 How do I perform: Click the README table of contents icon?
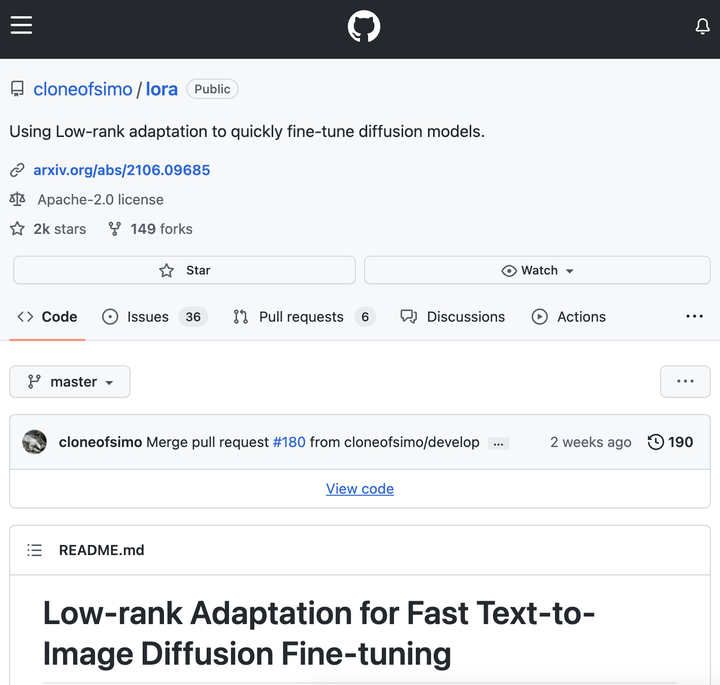[x=35, y=550]
